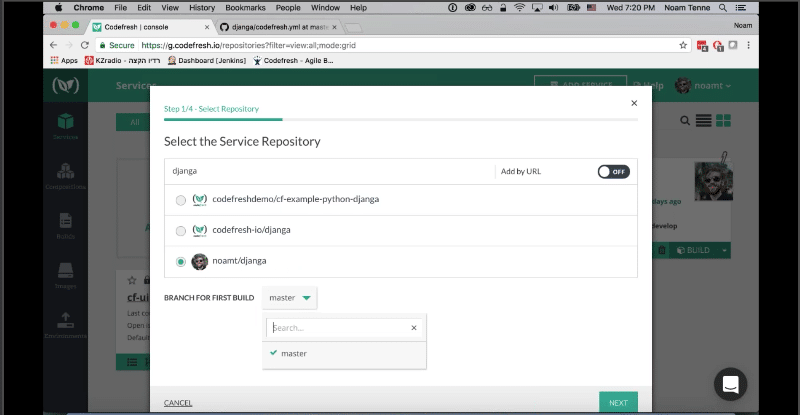
Task: Go back in browser history
Action: click(54, 45)
